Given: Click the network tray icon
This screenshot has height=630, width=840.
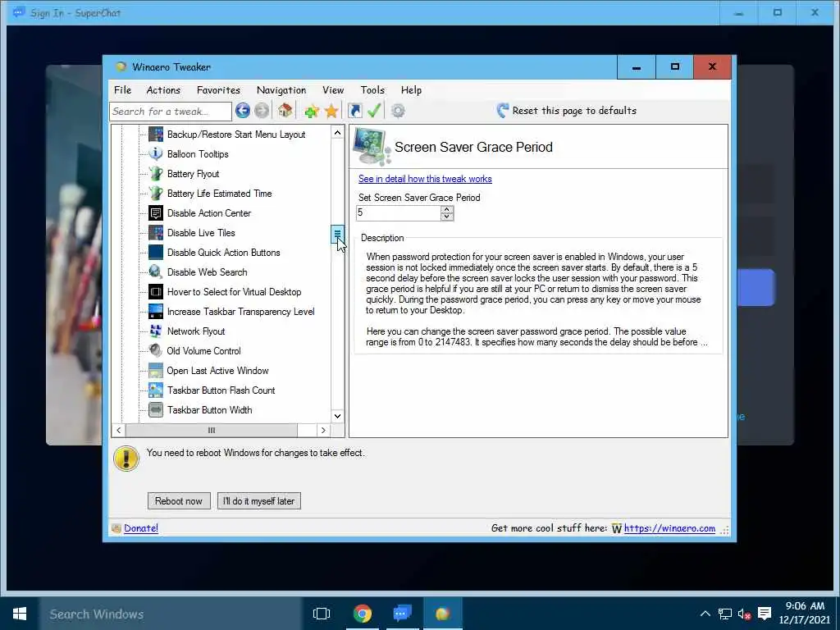Looking at the screenshot, I should (725, 614).
